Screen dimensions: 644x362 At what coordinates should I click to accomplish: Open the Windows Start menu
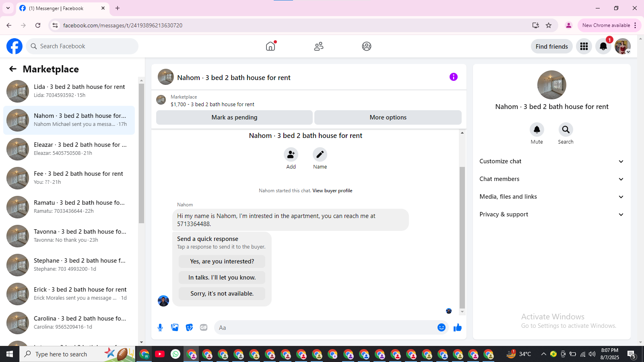point(10,354)
